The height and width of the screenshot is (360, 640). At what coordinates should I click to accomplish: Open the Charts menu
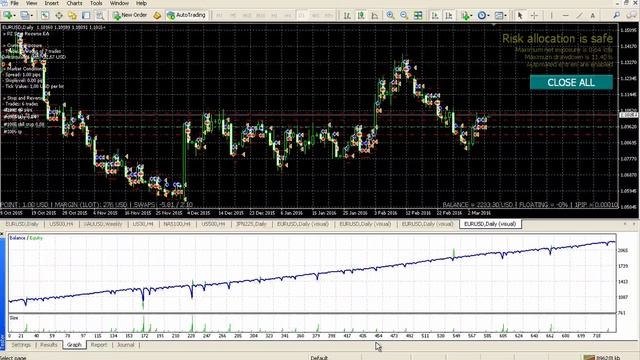tap(74, 3)
